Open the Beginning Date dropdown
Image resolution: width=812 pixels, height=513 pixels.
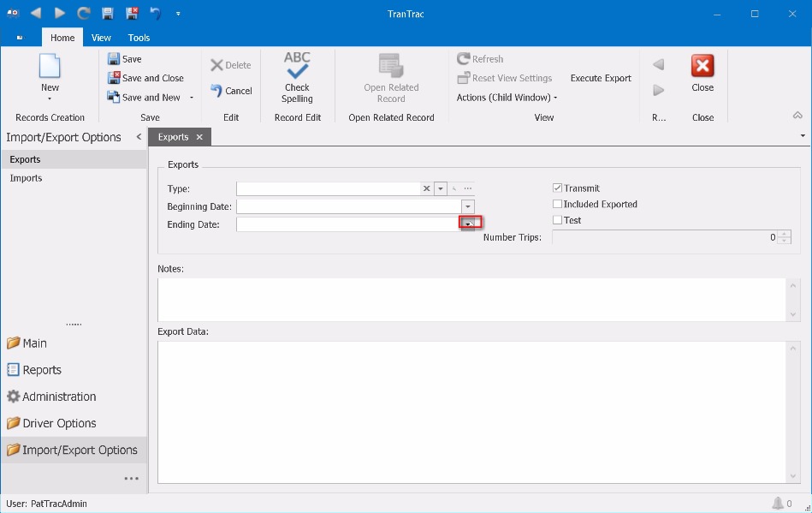click(467, 206)
